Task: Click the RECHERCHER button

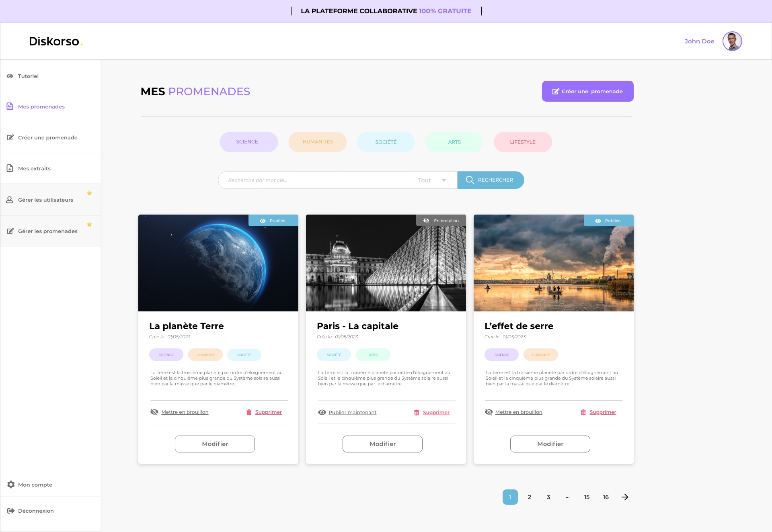Action: pyautogui.click(x=491, y=180)
